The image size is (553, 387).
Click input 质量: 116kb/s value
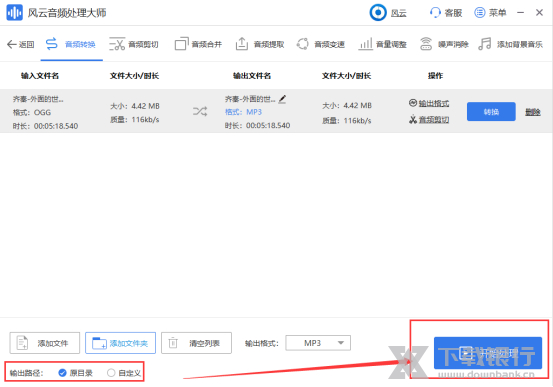pyautogui.click(x=135, y=120)
